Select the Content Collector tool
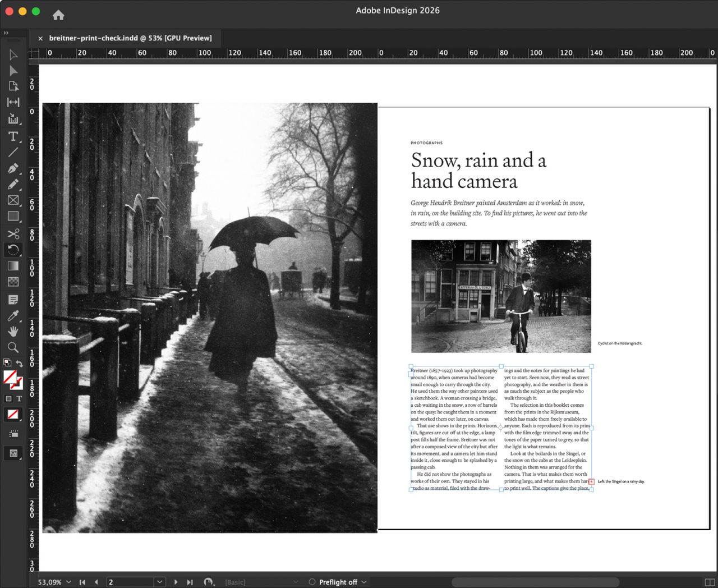 [13, 118]
